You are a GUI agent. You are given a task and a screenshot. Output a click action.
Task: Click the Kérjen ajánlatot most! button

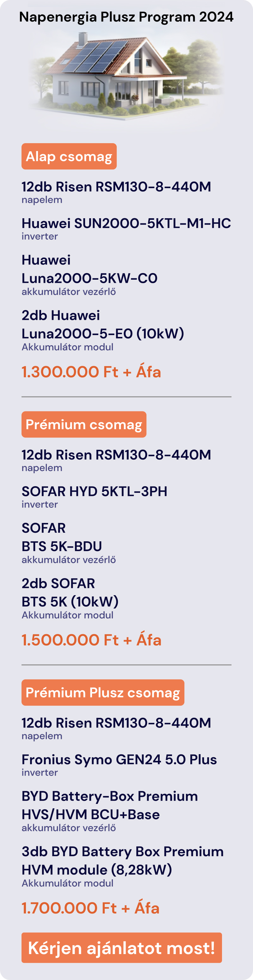pyautogui.click(x=121, y=948)
